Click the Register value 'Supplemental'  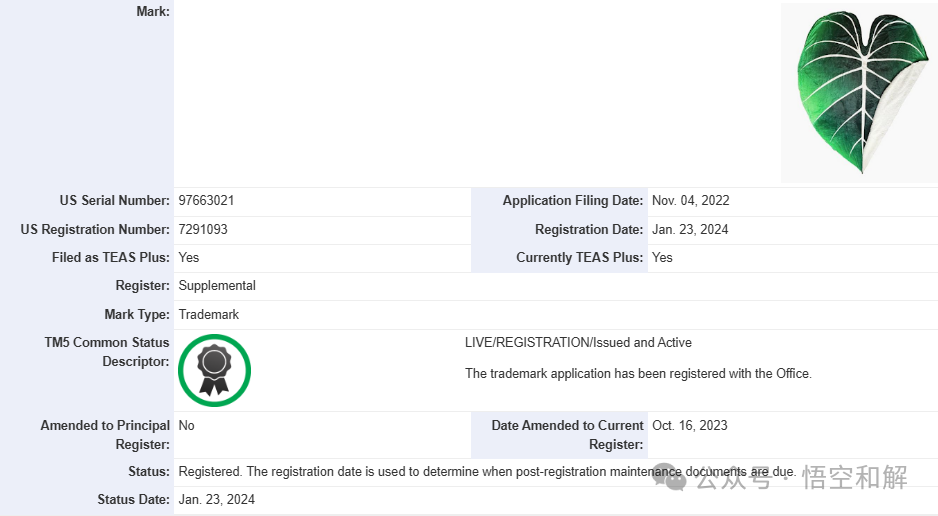point(217,286)
